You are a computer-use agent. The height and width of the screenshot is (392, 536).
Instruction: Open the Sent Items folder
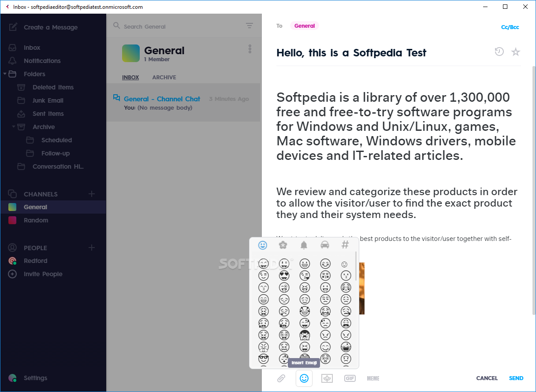[48, 114]
